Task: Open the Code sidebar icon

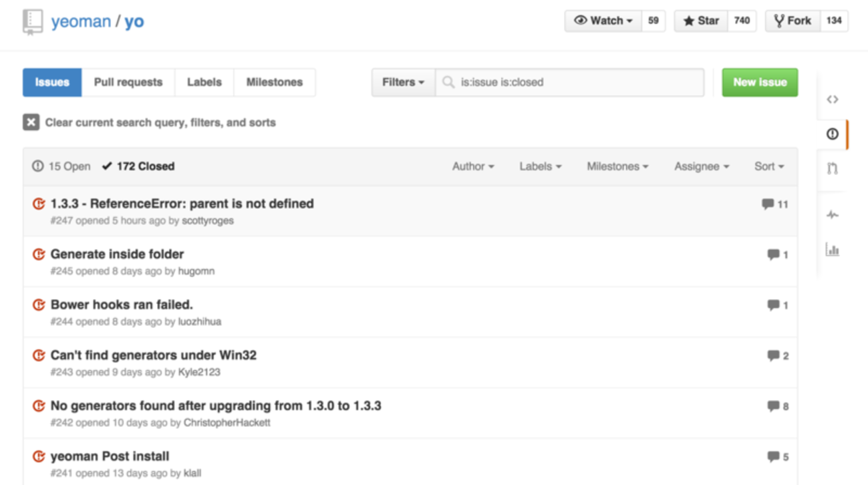Action: 832,100
